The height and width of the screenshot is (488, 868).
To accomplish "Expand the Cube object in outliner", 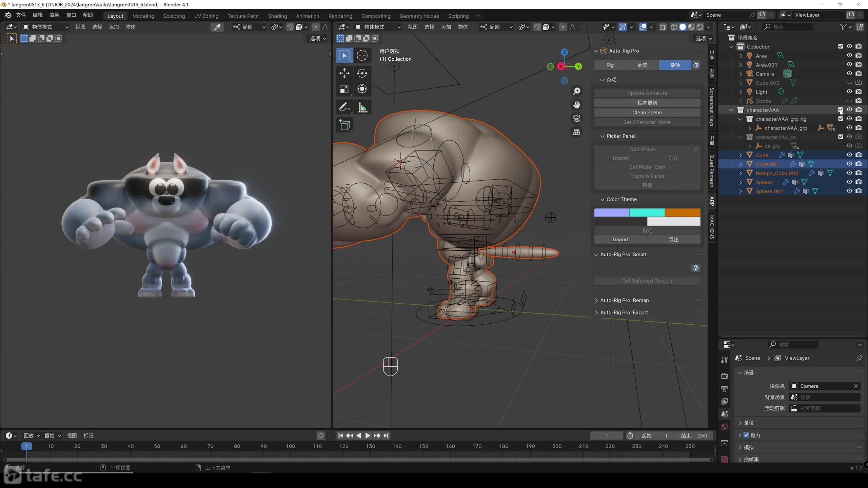I will pos(741,155).
